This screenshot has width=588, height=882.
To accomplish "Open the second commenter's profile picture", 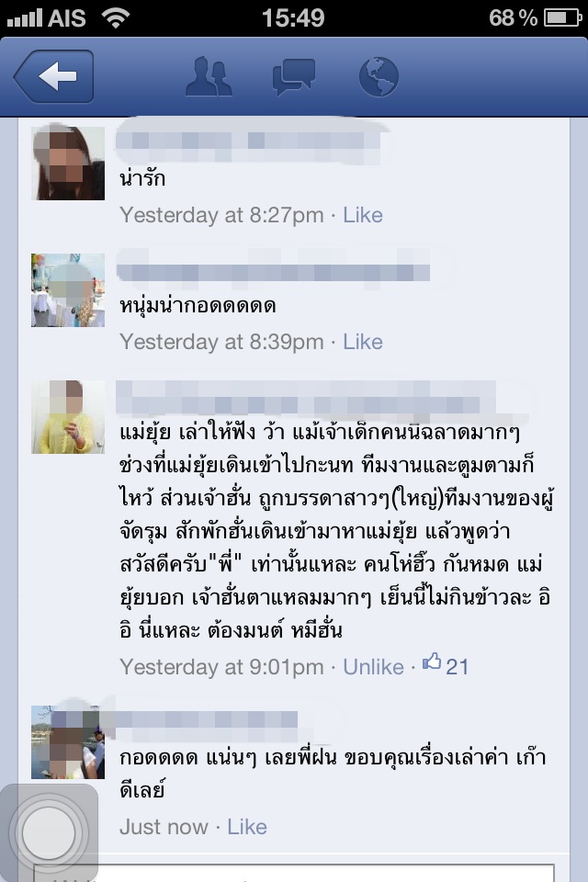I will tap(68, 290).
